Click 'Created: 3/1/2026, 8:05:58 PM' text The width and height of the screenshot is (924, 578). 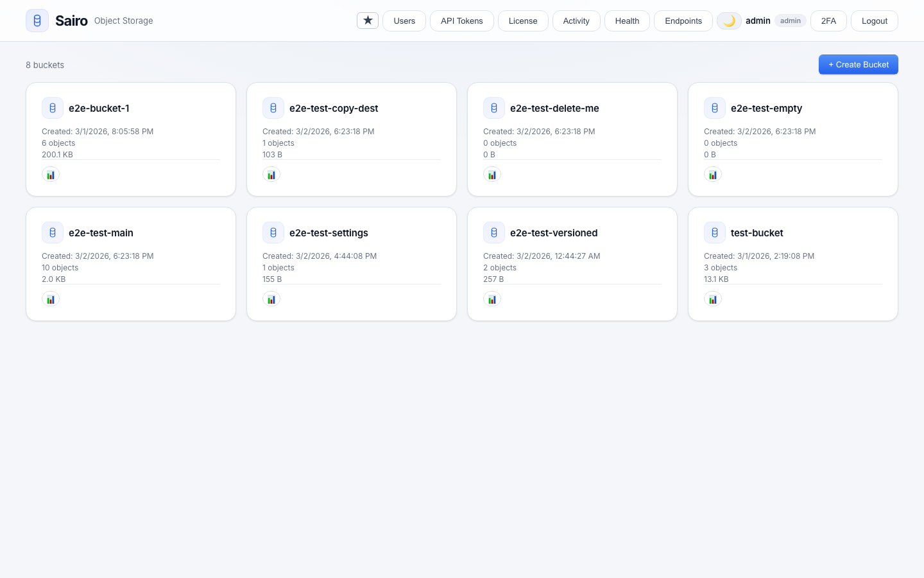click(98, 132)
